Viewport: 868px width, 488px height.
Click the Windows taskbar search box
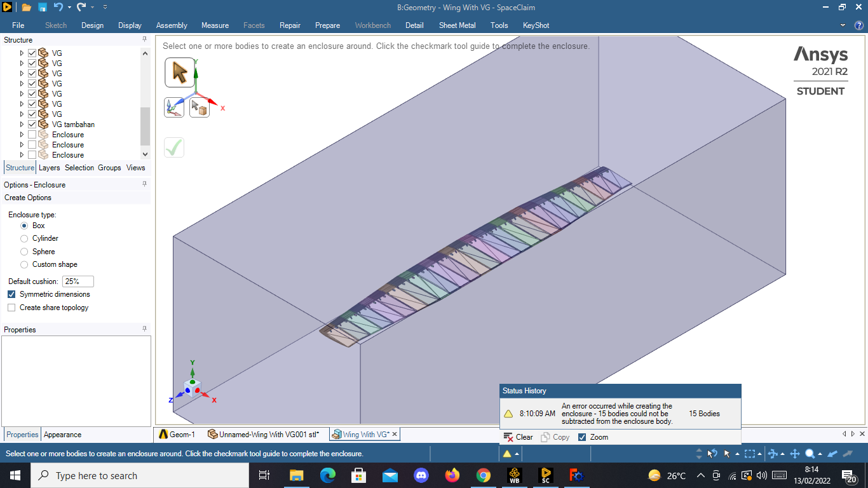[x=140, y=475]
